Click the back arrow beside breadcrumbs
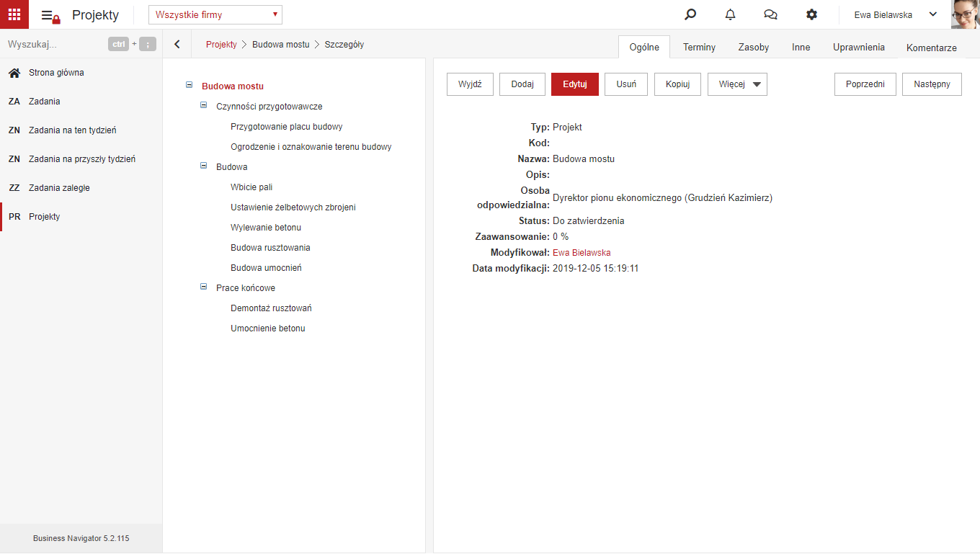This screenshot has width=980, height=554. point(177,45)
